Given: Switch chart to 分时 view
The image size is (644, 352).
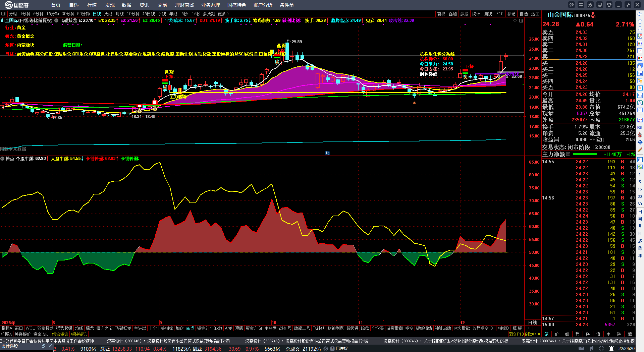Looking at the screenshot, I should (x=13, y=14).
